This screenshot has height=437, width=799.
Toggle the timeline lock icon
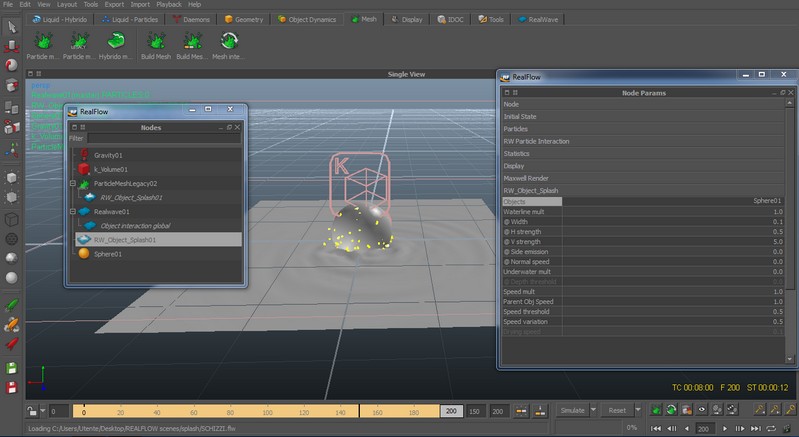click(32, 411)
